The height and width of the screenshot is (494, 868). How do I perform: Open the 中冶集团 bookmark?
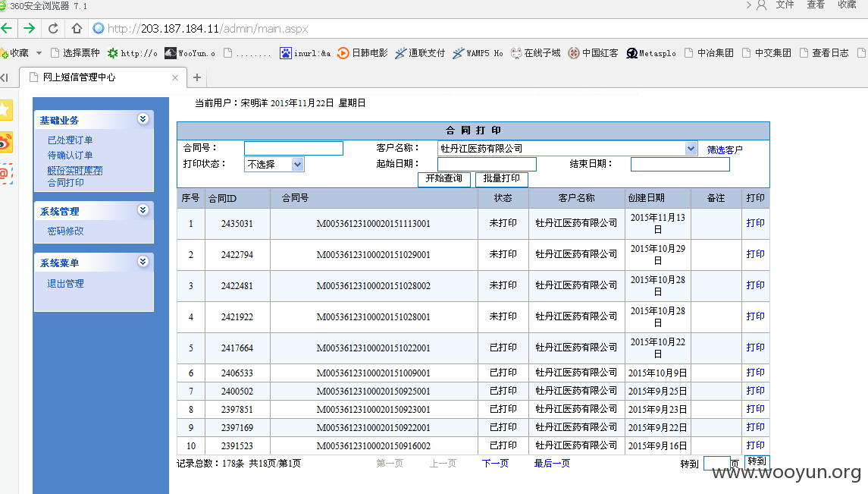coord(709,53)
